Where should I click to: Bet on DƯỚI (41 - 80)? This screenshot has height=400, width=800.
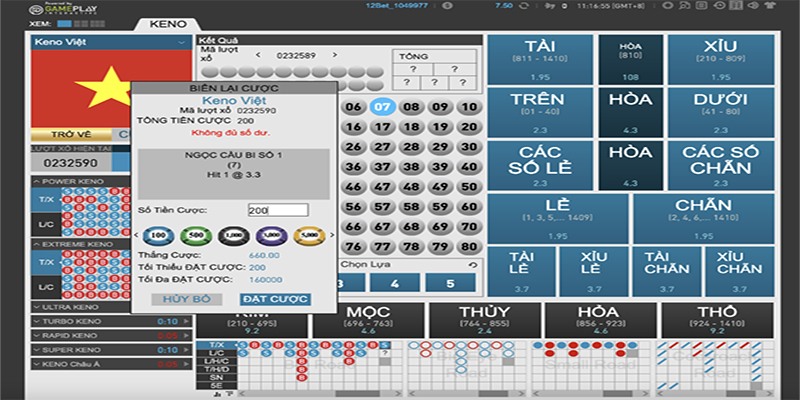tap(721, 112)
